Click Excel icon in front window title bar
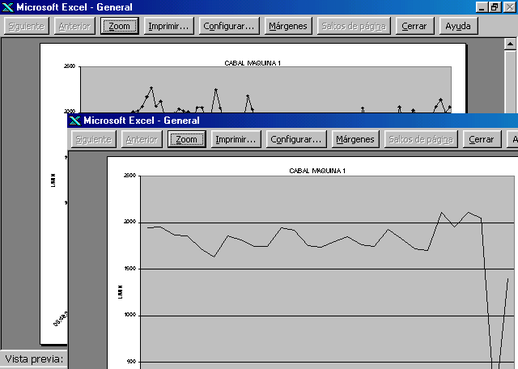 click(x=75, y=120)
